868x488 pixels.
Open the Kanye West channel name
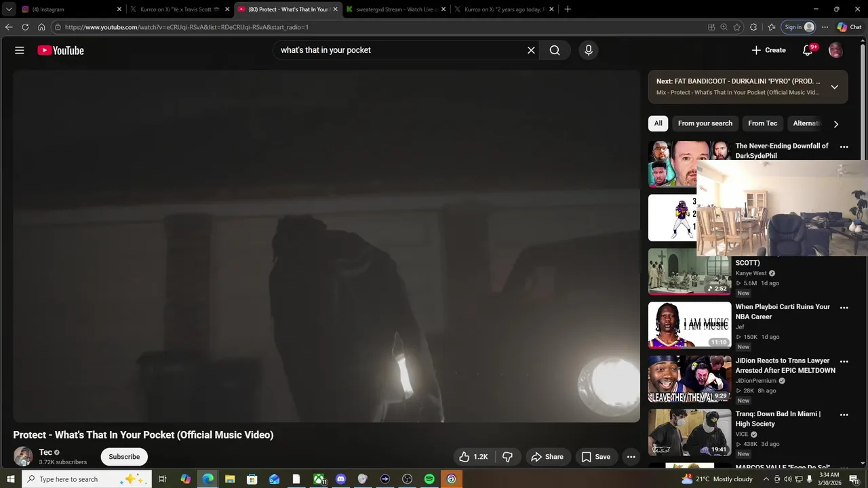[751, 273]
